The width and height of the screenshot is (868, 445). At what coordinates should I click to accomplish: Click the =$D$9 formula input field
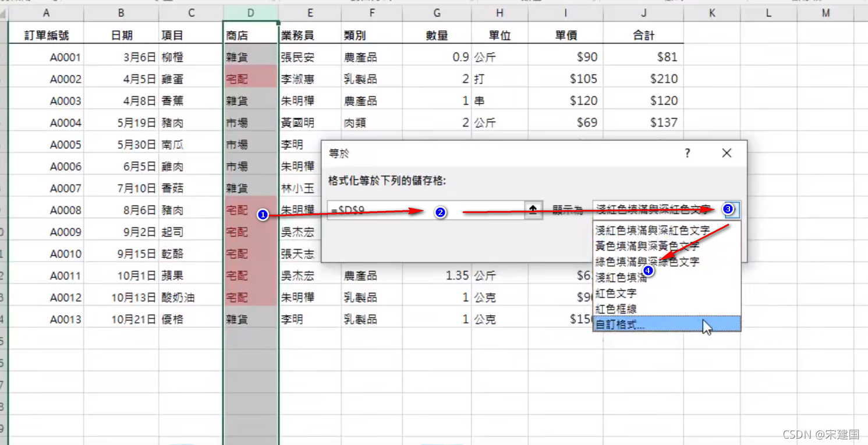[426, 210]
